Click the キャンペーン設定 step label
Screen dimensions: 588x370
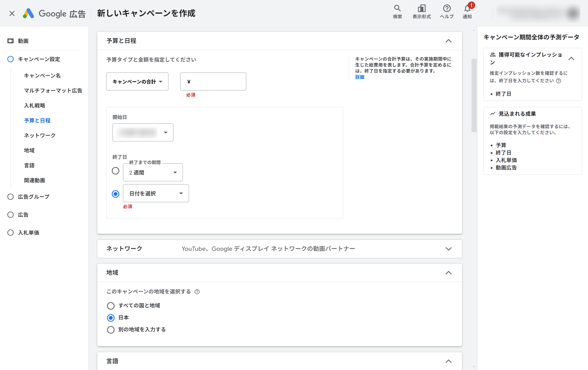[39, 59]
